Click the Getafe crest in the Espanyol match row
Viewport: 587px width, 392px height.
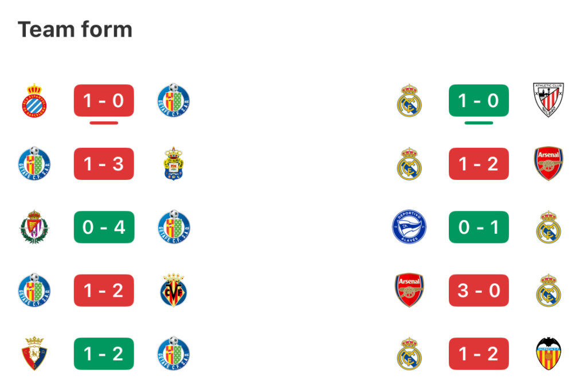173,100
